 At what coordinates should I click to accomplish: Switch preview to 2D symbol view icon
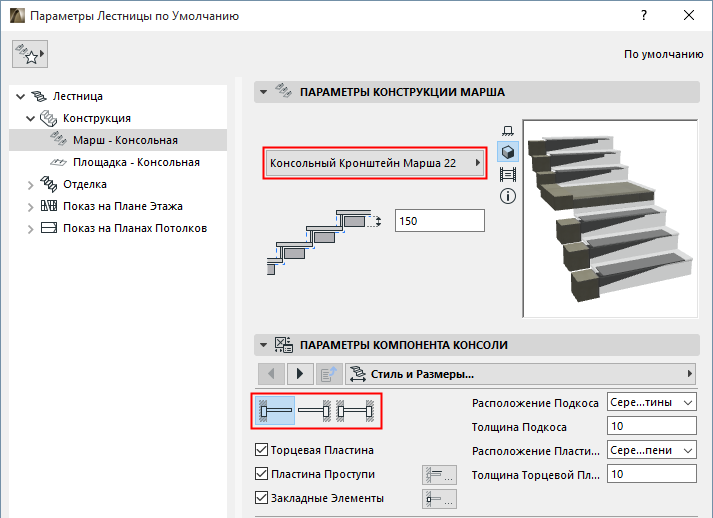pyautogui.click(x=508, y=131)
